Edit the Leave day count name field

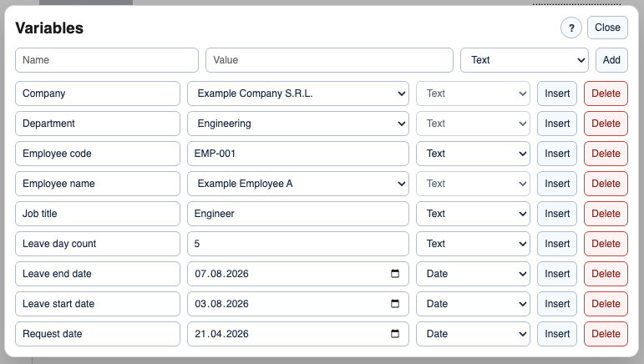click(x=98, y=244)
